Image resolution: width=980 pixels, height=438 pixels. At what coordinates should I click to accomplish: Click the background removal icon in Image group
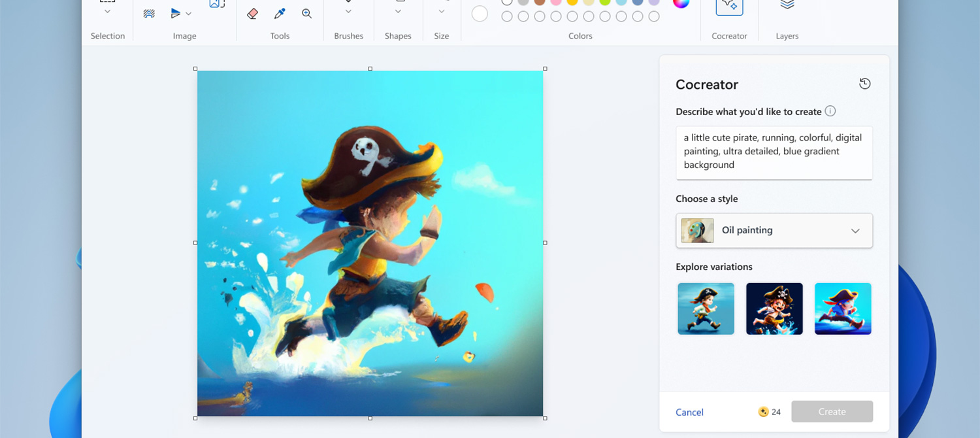[x=149, y=14]
